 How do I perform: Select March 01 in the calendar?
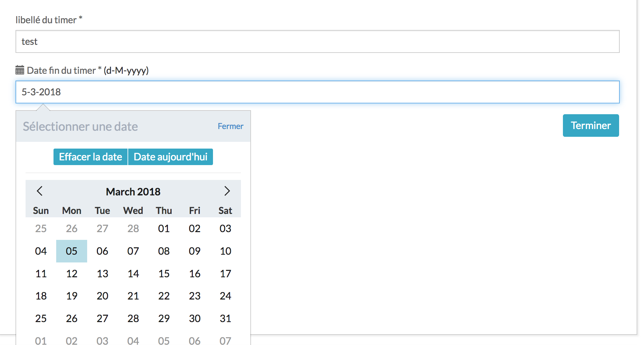164,228
